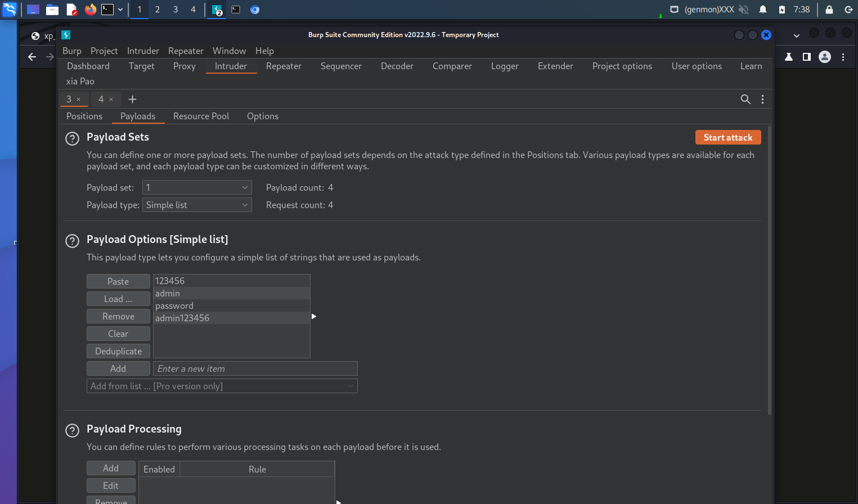The height and width of the screenshot is (504, 858).
Task: Add a new Intruder tab with plus
Action: tap(133, 99)
